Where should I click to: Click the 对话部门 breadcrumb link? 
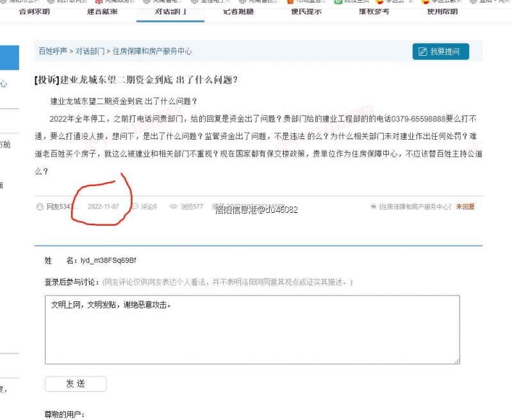click(x=90, y=51)
